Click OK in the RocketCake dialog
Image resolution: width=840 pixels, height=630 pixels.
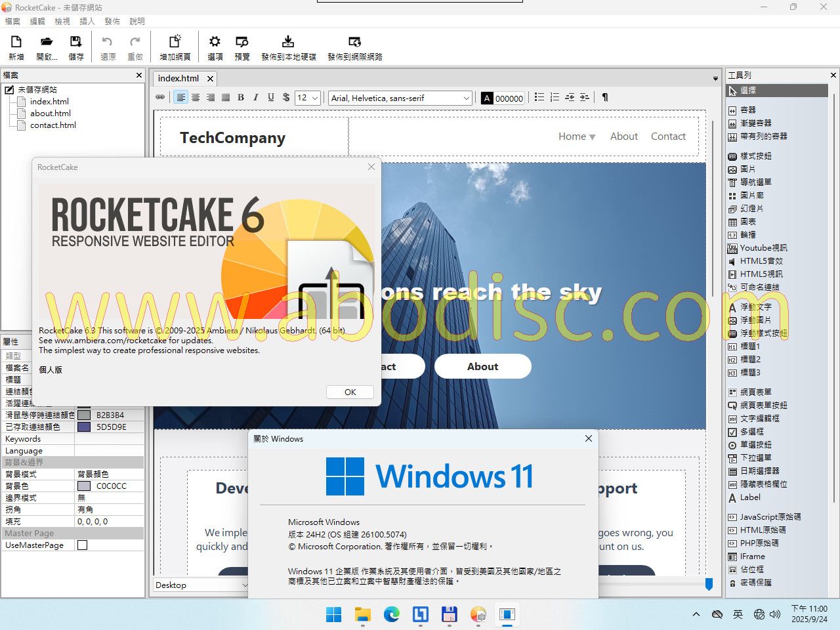pos(350,392)
